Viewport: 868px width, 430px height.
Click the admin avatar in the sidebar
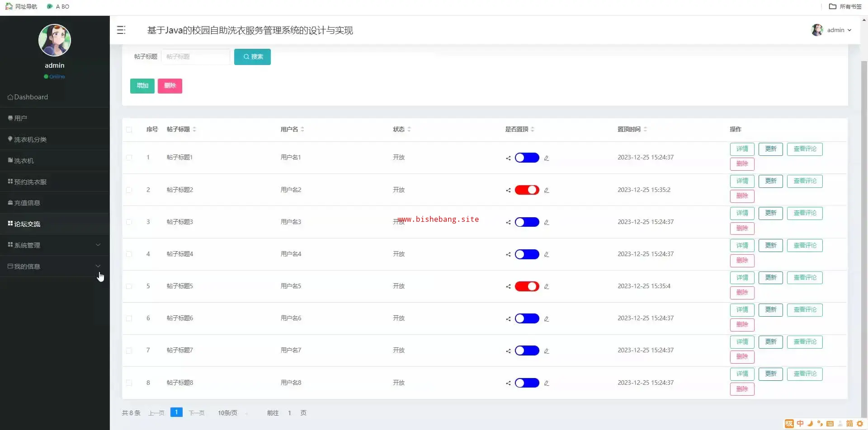(55, 40)
